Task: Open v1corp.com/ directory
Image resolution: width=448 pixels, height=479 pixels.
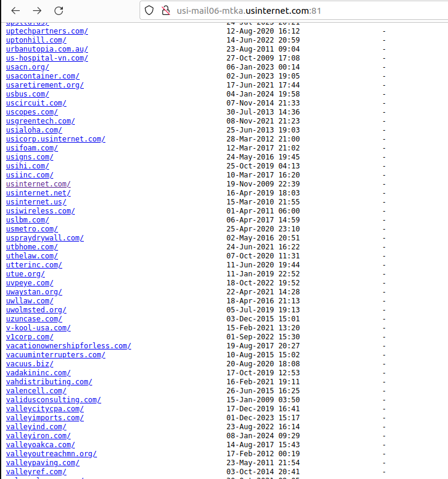Action: (29, 337)
